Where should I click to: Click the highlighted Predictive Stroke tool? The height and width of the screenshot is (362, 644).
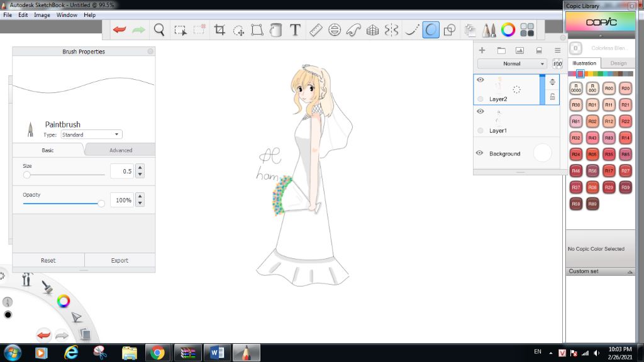pyautogui.click(x=431, y=30)
